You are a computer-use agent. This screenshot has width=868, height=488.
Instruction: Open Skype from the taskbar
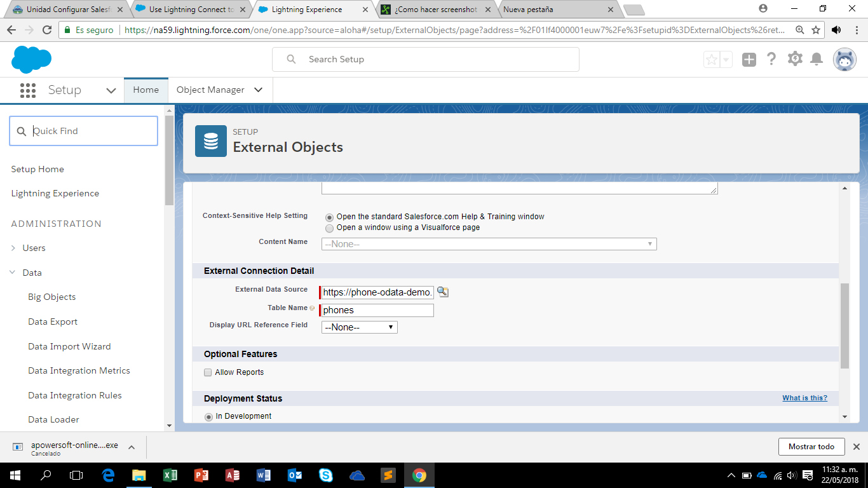(326, 475)
